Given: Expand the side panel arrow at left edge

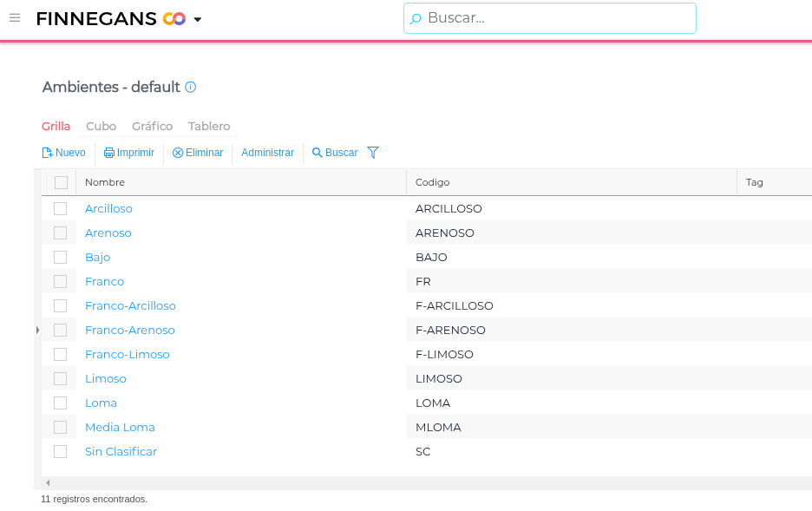Looking at the screenshot, I should [x=37, y=330].
